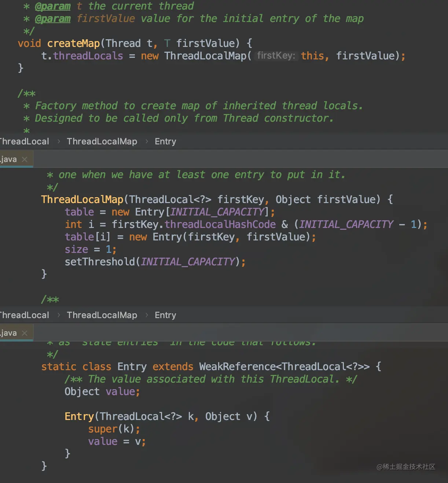Click the static keyword of Entry class
448x483 pixels.
click(x=59, y=366)
